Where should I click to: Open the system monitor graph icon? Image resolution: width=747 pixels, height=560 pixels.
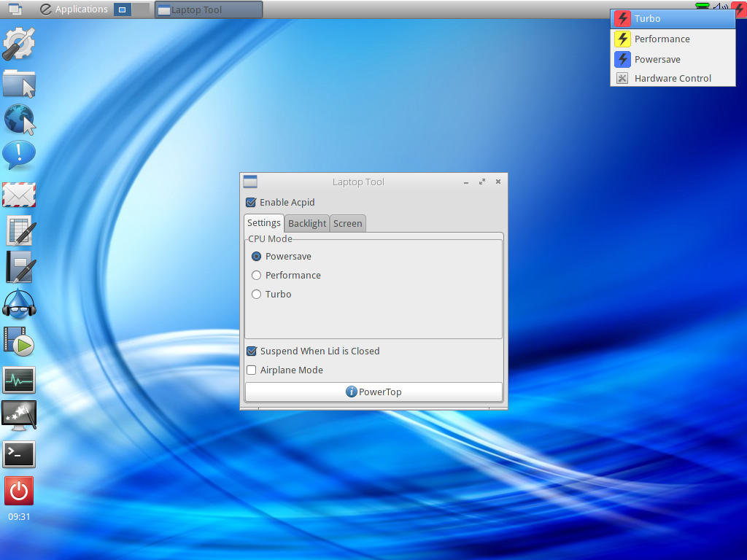click(19, 379)
